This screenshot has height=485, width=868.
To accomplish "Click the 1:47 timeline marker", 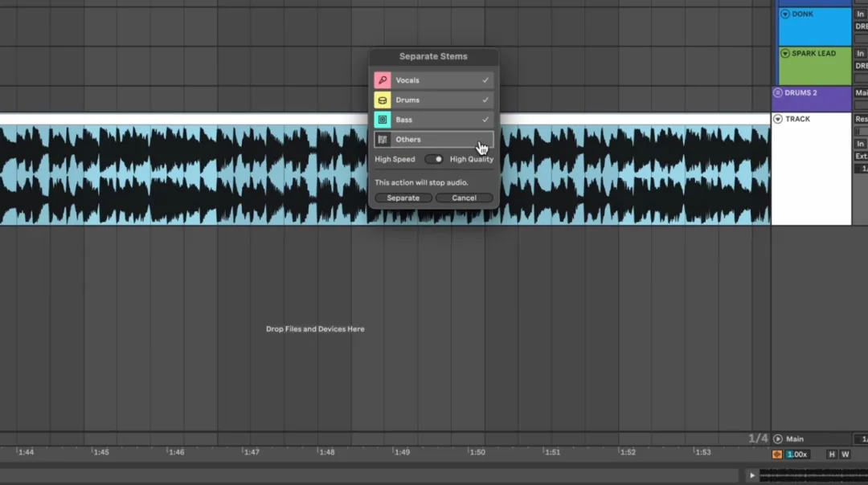I will tap(252, 452).
